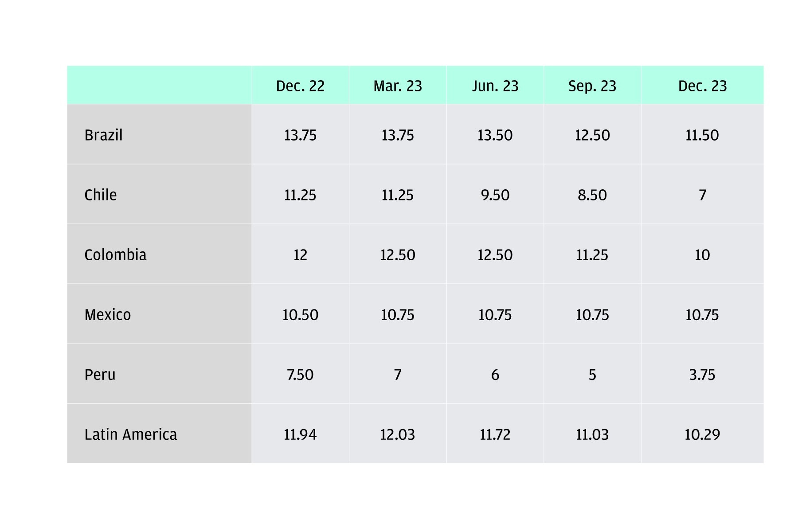This screenshot has width=798, height=532.
Task: Click Mexico's Dec. 22 value 10.50
Action: (x=300, y=314)
